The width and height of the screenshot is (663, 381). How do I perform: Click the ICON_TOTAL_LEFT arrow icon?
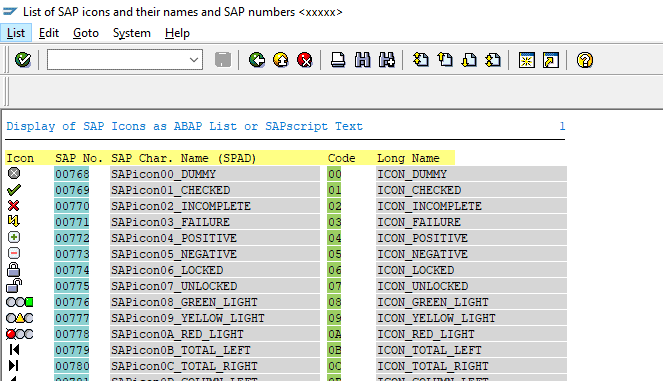point(14,350)
